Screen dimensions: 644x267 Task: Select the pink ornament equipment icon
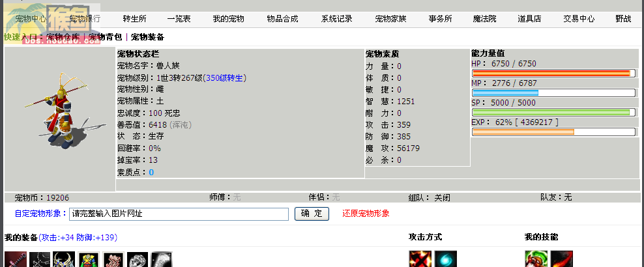click(x=113, y=260)
